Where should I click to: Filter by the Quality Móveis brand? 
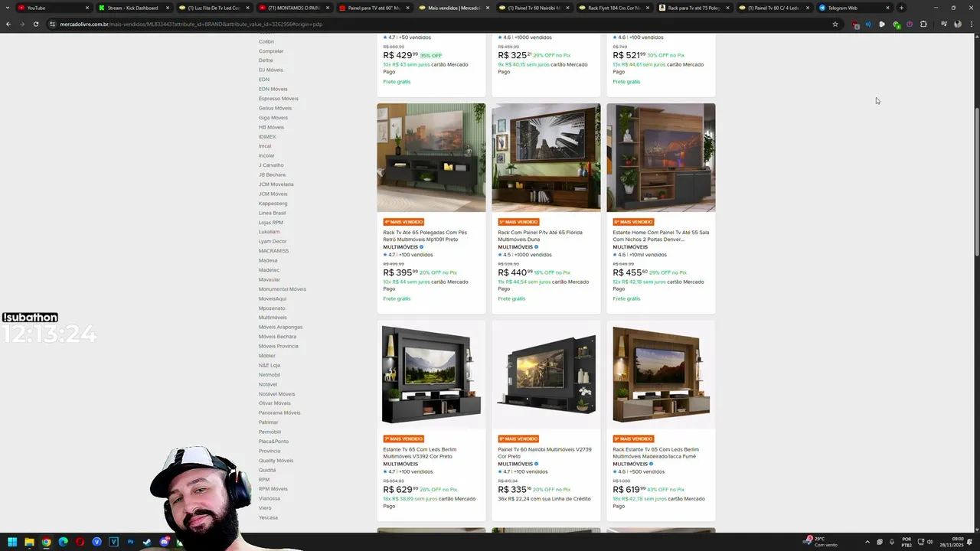276,461
